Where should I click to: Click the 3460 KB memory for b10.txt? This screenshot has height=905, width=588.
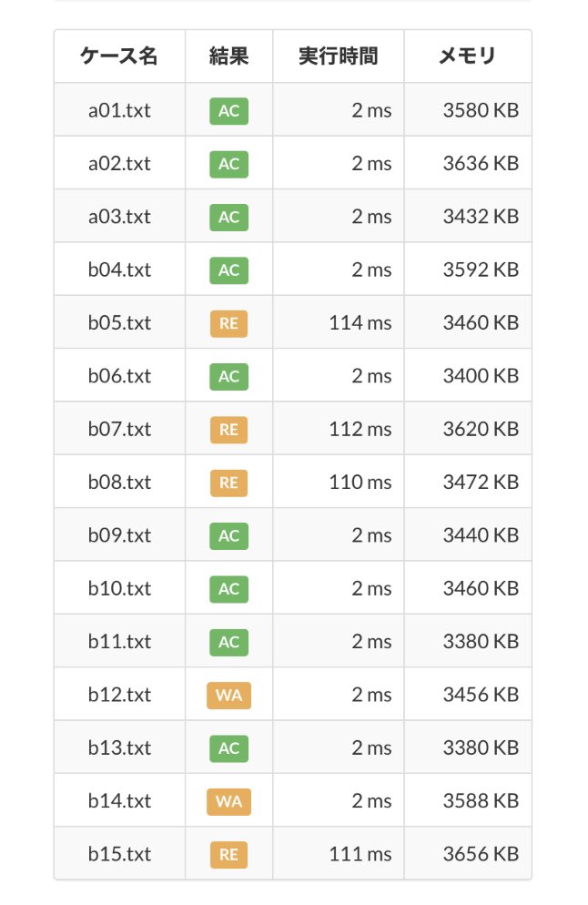(481, 588)
